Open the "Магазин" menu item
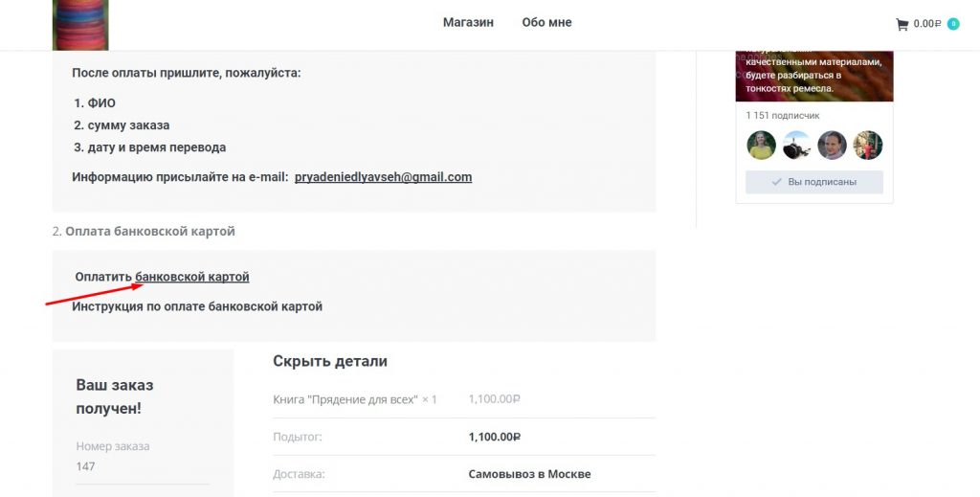Viewport: 980px width, 497px height. pyautogui.click(x=468, y=22)
